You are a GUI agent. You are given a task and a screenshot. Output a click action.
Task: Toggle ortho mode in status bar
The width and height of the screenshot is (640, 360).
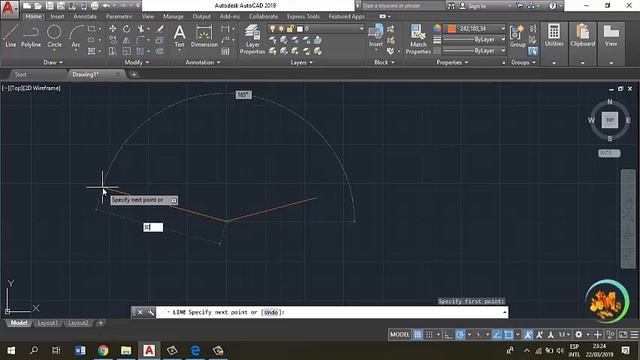click(449, 335)
